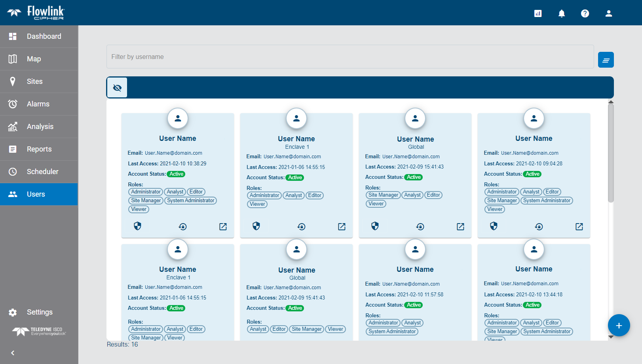Click Last Access 2021-02-10 11:57:58 text

tap(405, 294)
